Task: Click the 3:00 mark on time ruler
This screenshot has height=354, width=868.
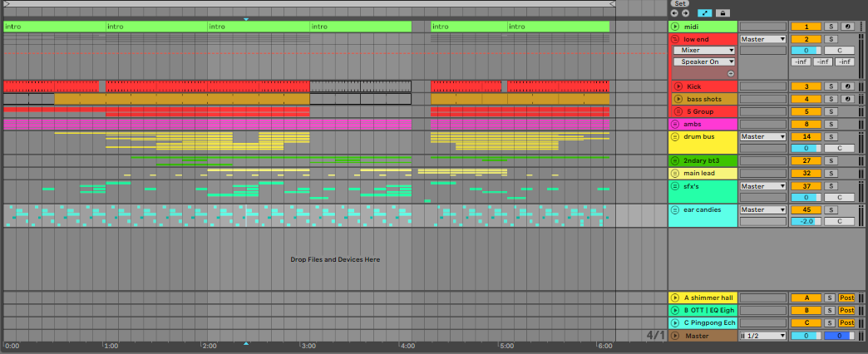Action: (x=308, y=347)
